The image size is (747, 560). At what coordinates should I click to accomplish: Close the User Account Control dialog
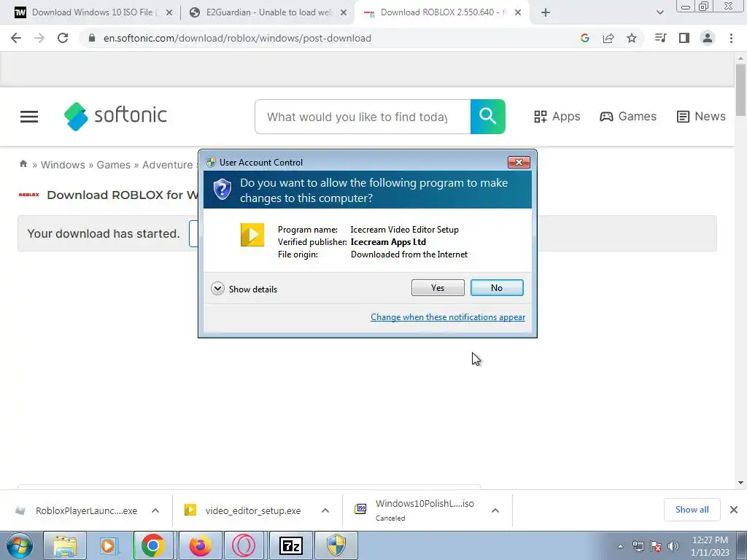pos(519,163)
